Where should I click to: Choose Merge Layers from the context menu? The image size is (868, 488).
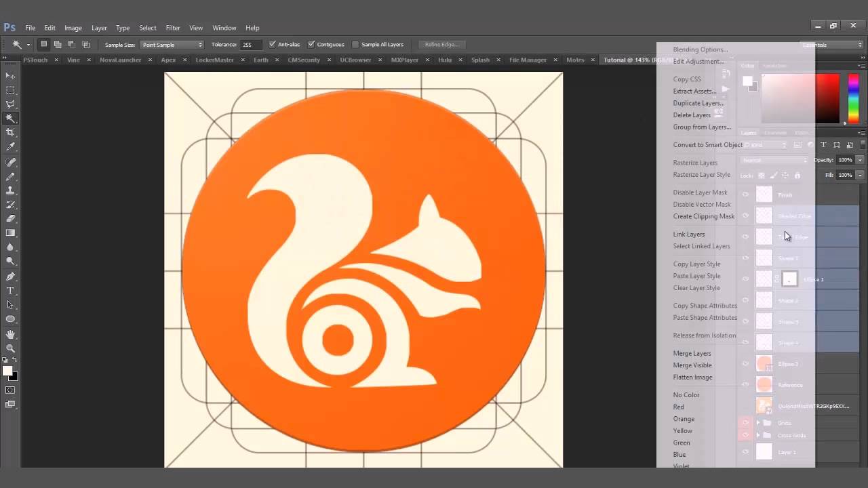coord(692,353)
